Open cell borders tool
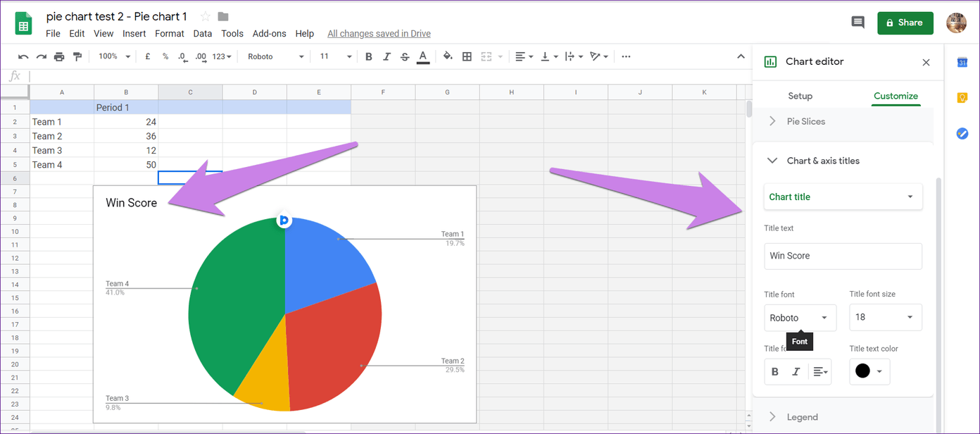 tap(467, 56)
